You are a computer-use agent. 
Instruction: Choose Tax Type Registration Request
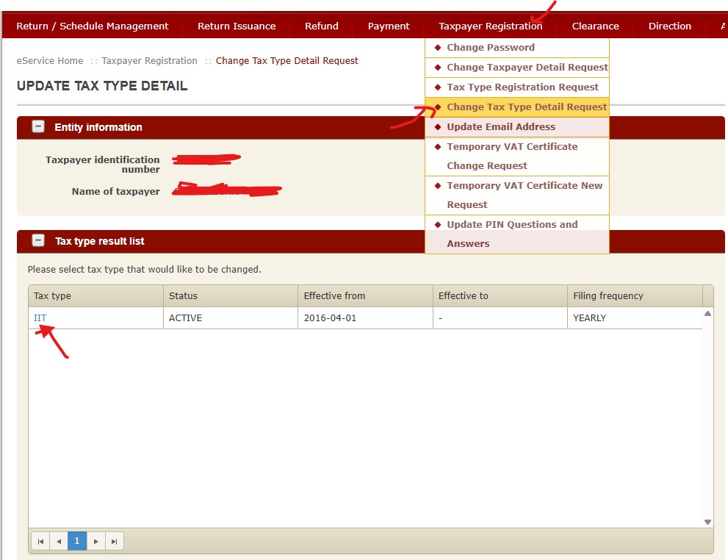(522, 87)
